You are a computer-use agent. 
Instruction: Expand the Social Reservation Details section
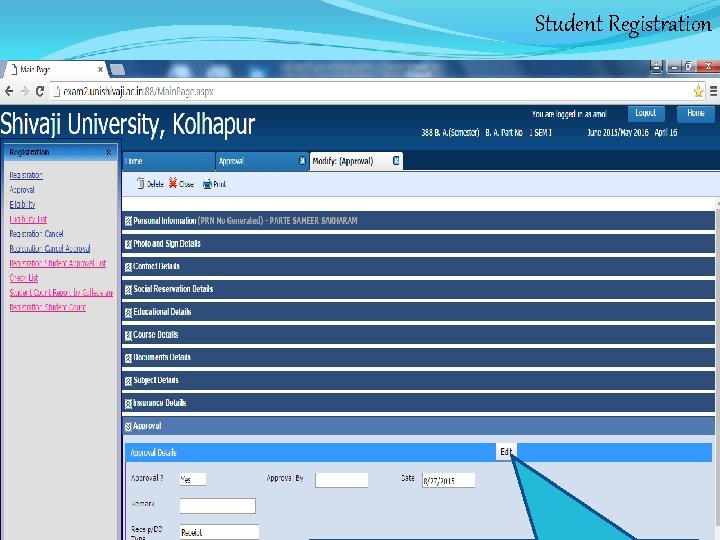click(x=418, y=289)
